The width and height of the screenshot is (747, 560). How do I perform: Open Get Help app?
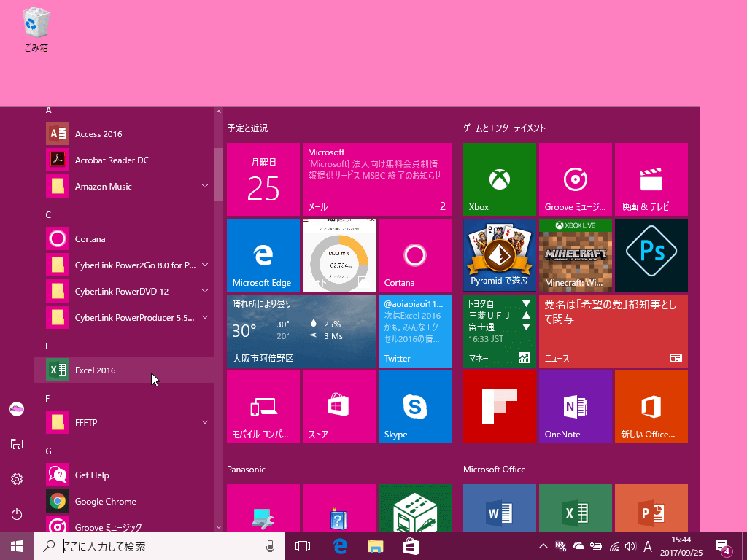(124, 475)
